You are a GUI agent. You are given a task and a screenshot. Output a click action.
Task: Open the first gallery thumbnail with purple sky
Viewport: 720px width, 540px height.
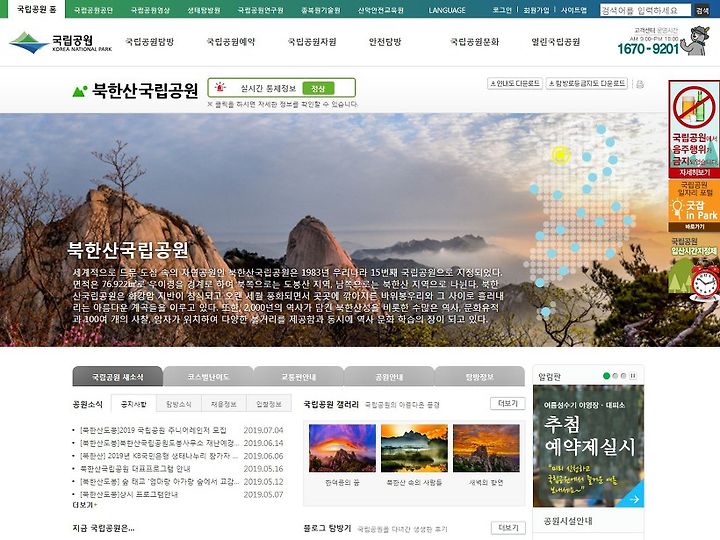coord(342,448)
